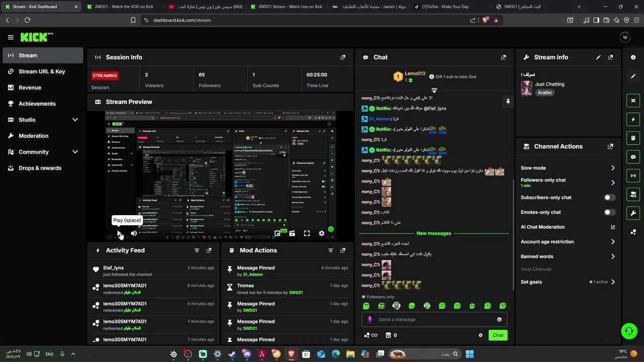Viewport: 644px width, 362px height.
Task: Open AI Chat Moderation link
Action: click(568, 227)
